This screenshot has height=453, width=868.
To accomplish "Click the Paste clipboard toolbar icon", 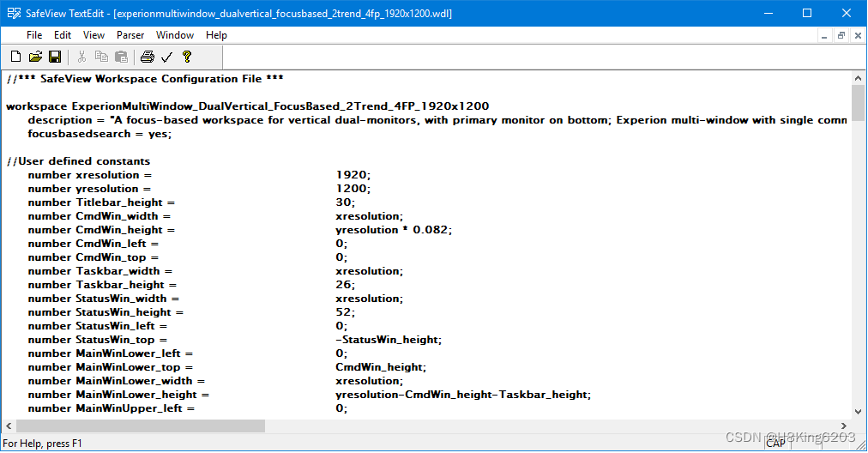I will tap(121, 57).
